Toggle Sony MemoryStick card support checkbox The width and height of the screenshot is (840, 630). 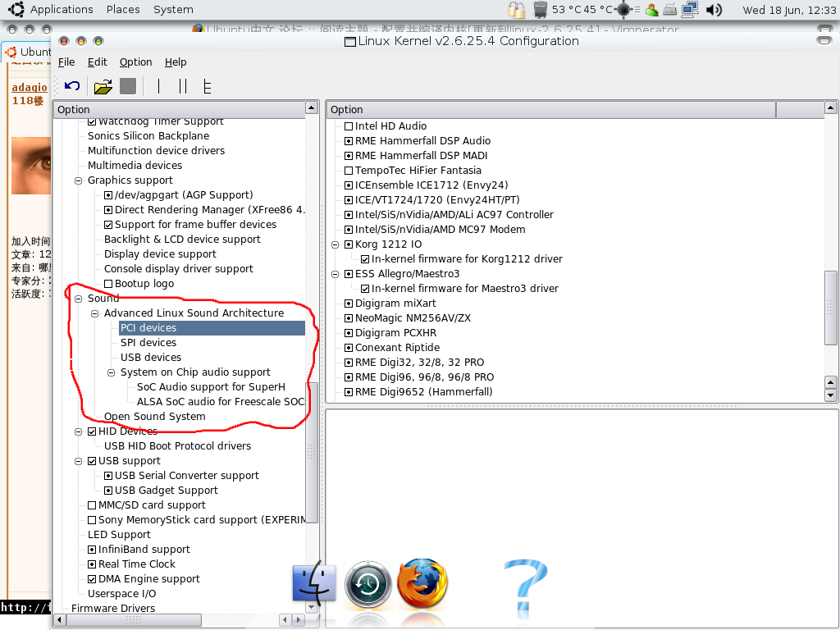[92, 520]
